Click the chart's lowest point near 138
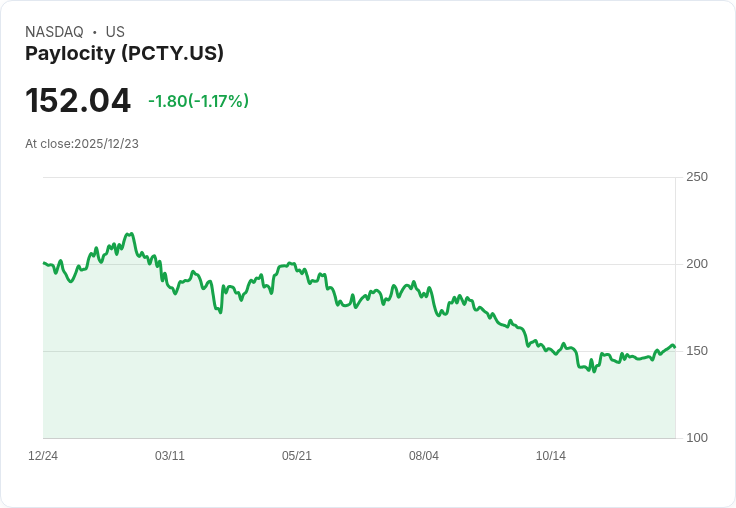 point(594,371)
